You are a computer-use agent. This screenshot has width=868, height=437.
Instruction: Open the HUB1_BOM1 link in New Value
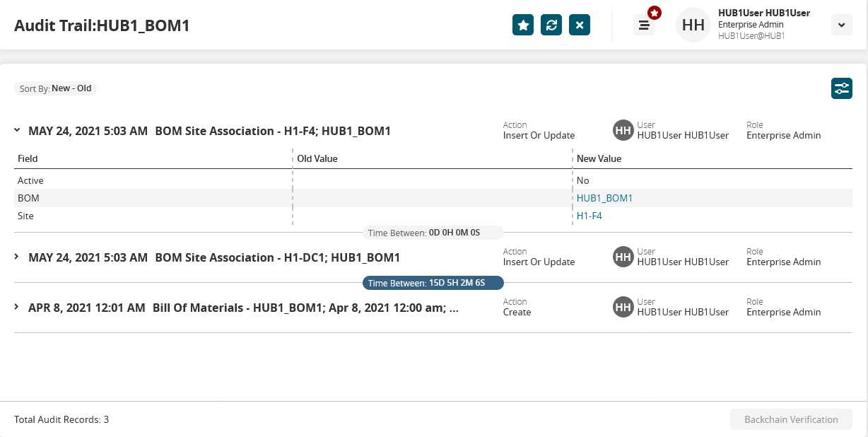(x=604, y=198)
